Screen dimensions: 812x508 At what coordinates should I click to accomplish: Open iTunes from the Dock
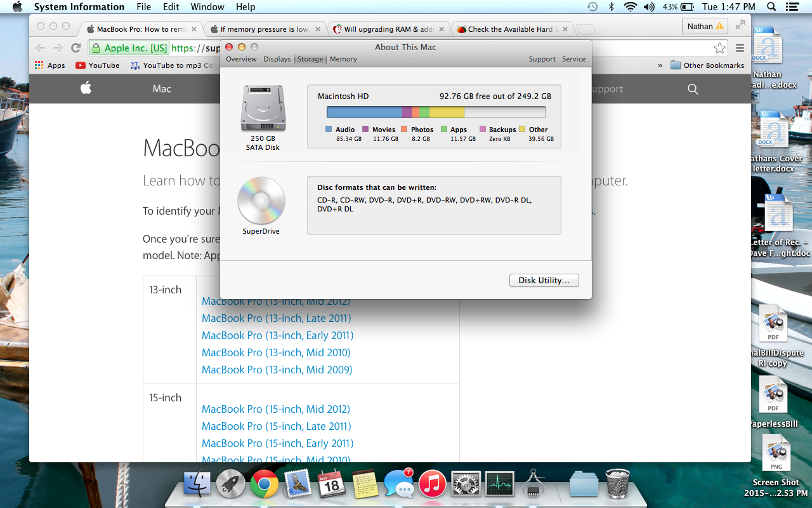pyautogui.click(x=432, y=485)
